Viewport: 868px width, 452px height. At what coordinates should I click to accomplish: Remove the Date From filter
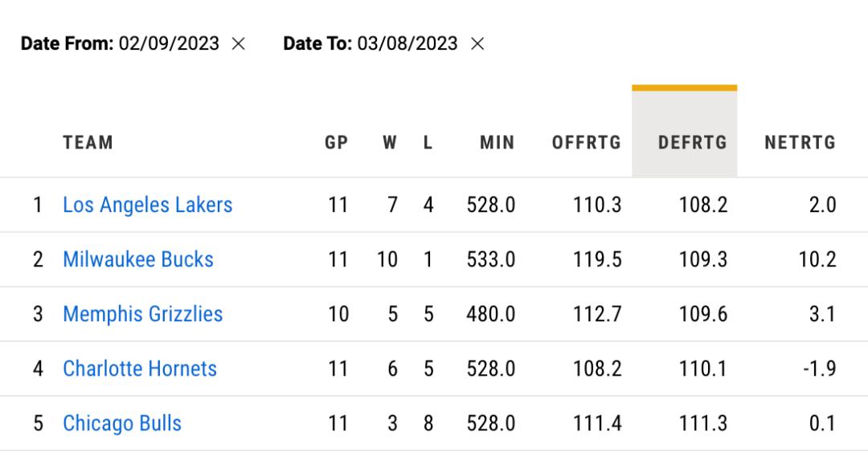[238, 44]
